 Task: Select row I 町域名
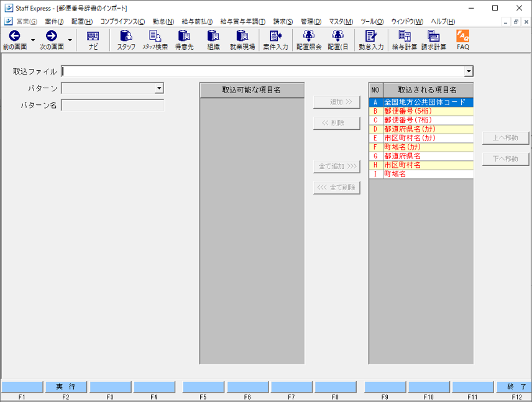[421, 174]
